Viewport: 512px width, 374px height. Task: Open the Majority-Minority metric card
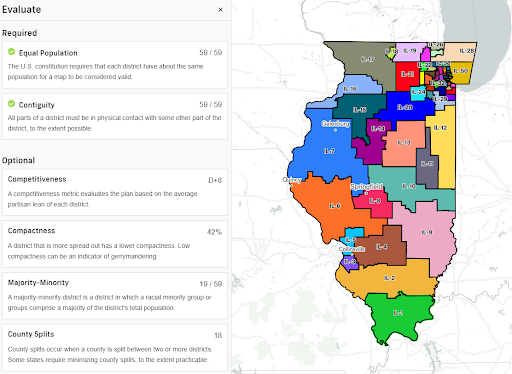click(x=115, y=296)
